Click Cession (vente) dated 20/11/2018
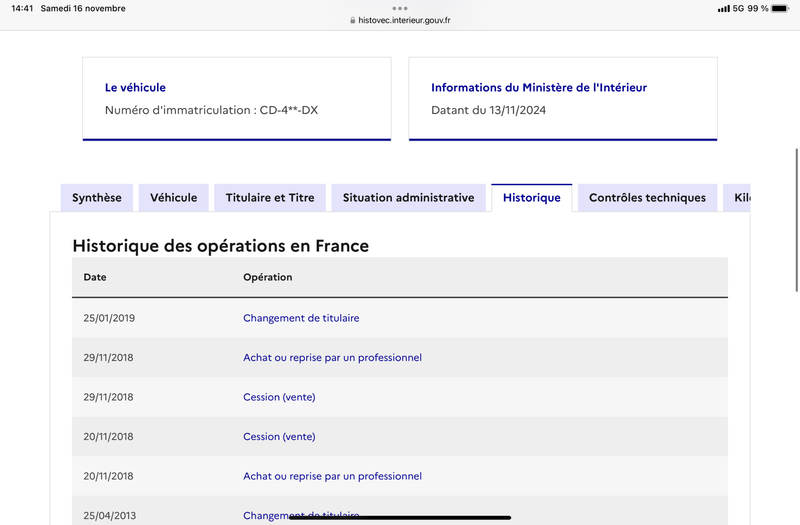 [x=279, y=437]
